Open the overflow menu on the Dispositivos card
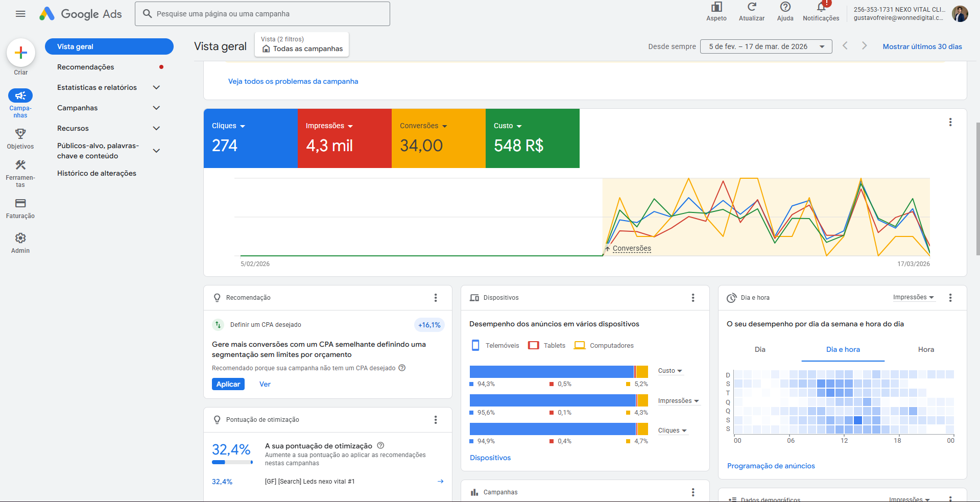Viewport: 980px width, 502px height. pyautogui.click(x=693, y=297)
